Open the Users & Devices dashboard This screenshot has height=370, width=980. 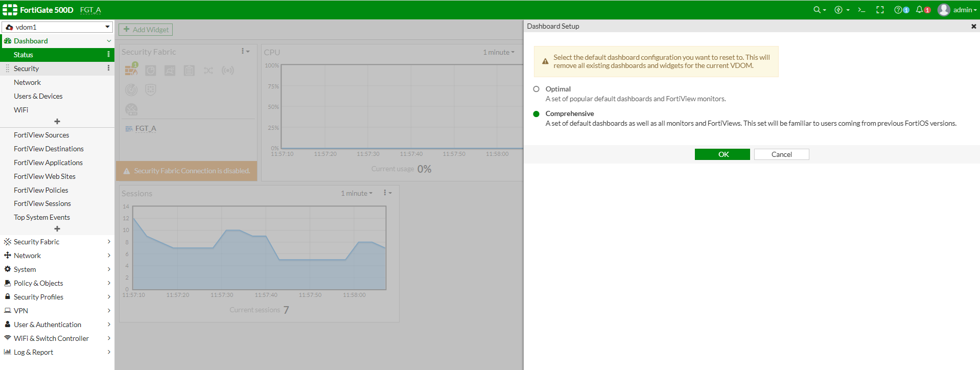[x=38, y=96]
